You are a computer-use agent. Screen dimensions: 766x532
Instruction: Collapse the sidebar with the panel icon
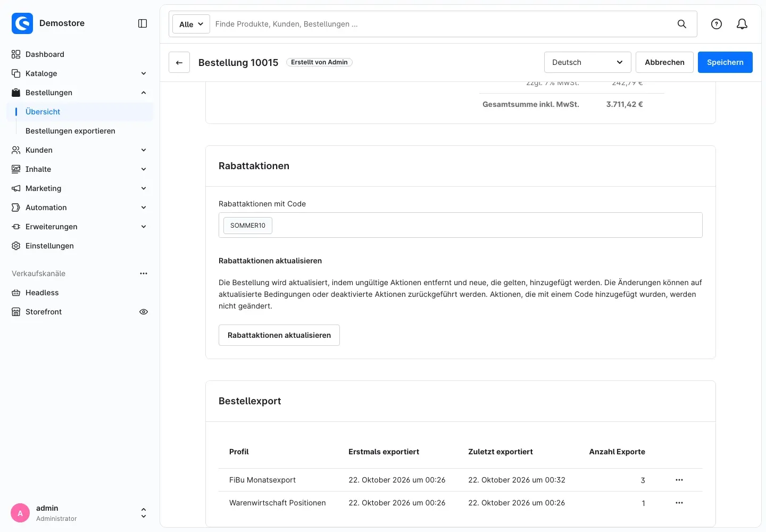(143, 23)
